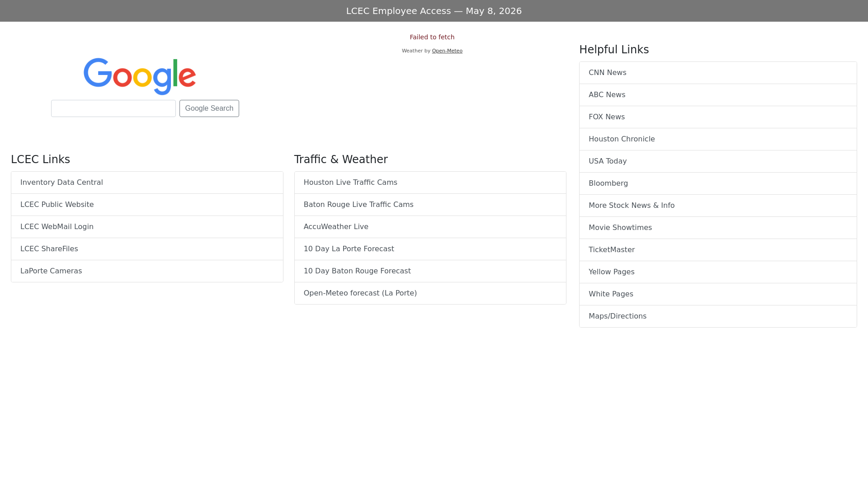The image size is (868, 488).
Task: Open LCEC ShareFiles link
Action: point(147,249)
